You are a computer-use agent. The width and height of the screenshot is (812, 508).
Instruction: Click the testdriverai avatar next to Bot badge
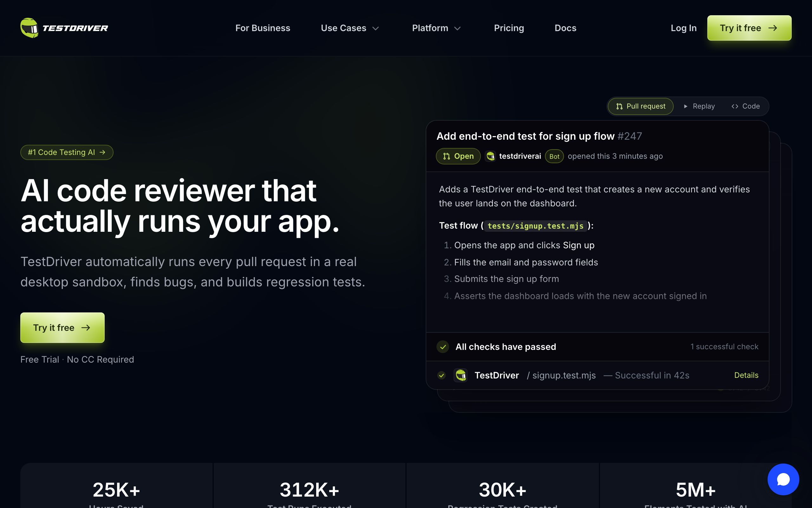pos(491,156)
